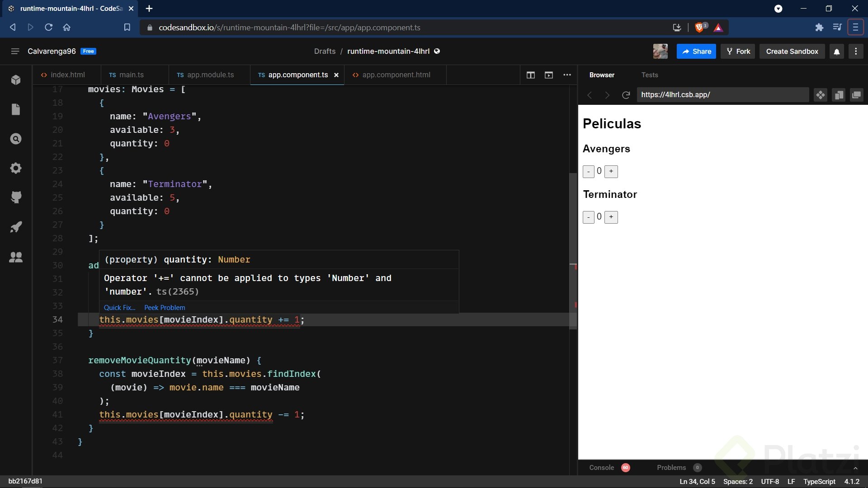This screenshot has width=868, height=488.
Task: Open the Deployment rocket icon
Action: (x=16, y=227)
